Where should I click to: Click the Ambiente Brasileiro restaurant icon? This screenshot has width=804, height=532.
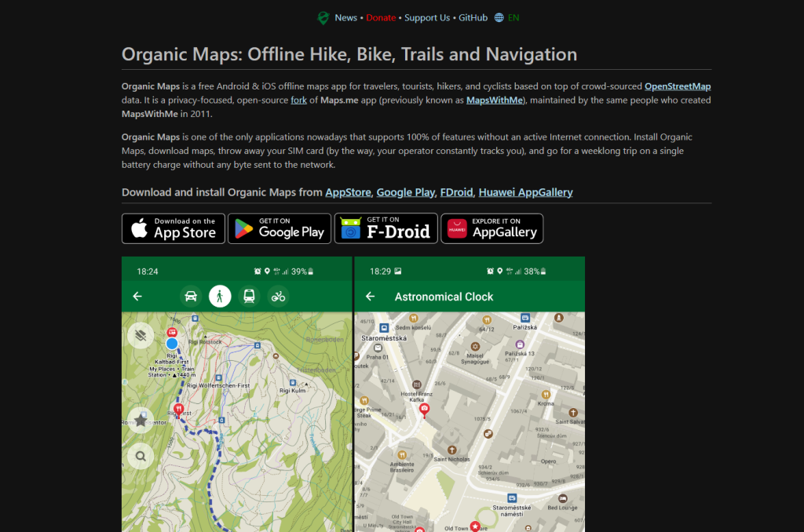402,454
